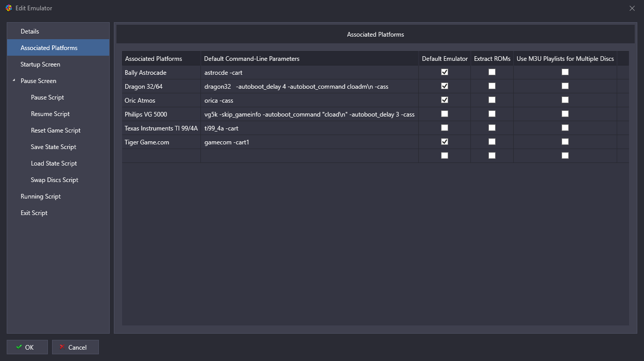Open the Details section
Screen dimensions: 644x361
(58, 31)
